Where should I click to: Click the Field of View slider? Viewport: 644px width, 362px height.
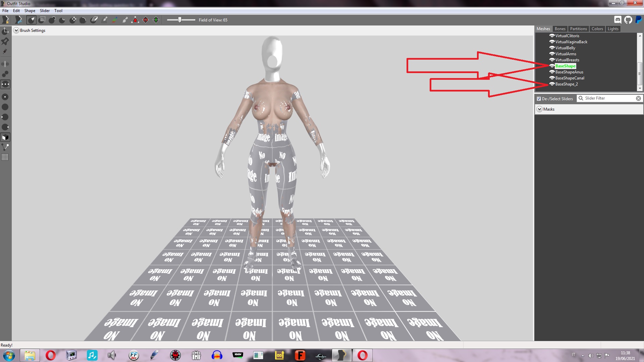click(x=181, y=20)
